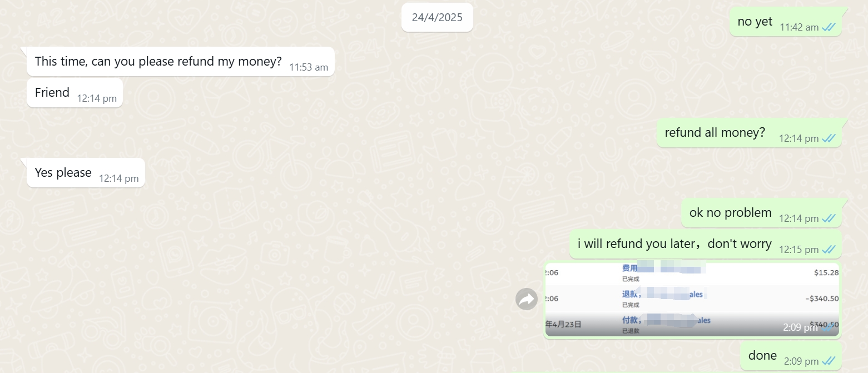Click the read ticks on "done" message
The width and height of the screenshot is (868, 373).
[x=829, y=361]
